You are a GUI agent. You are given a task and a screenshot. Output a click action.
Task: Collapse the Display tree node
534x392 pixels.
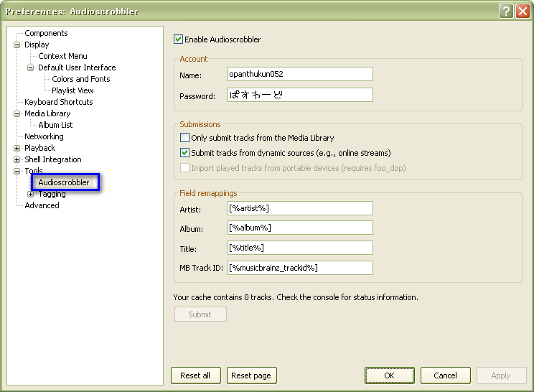(17, 45)
